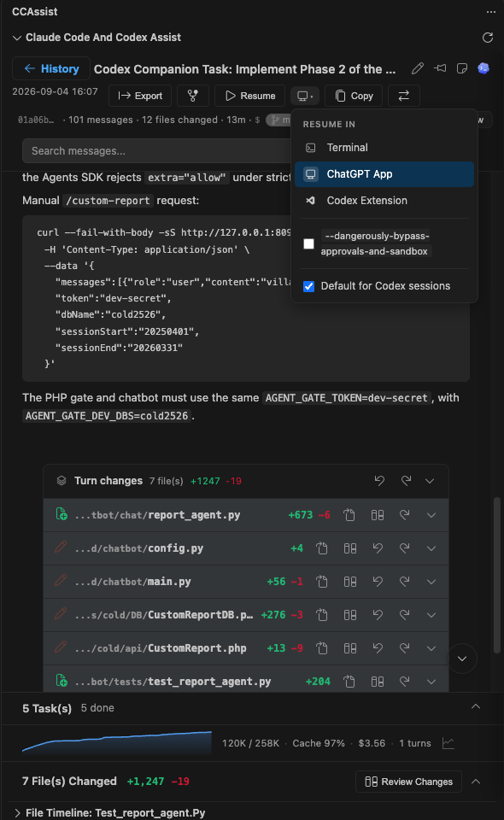Screen dimensions: 504x820
Task: Open file config.py
Action: pos(321,548)
